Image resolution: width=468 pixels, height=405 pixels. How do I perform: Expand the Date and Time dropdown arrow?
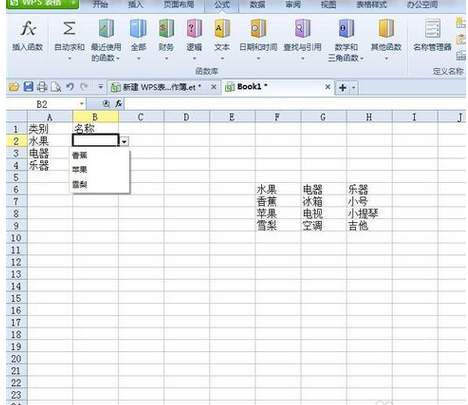point(258,59)
